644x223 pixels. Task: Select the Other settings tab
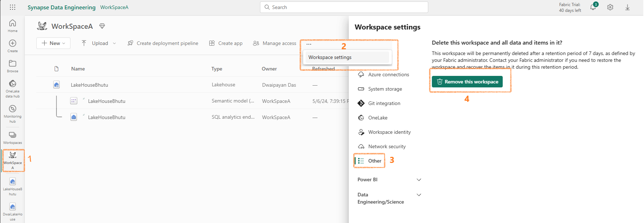[370, 161]
